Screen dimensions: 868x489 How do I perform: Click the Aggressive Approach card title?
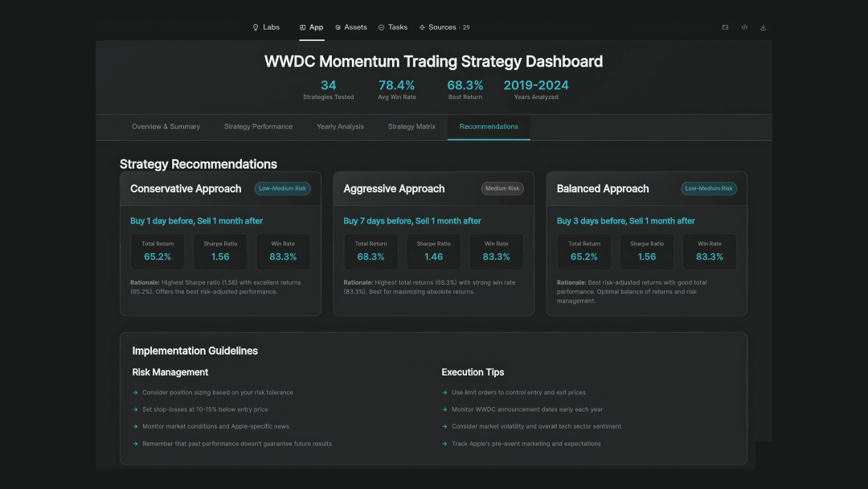[394, 189]
